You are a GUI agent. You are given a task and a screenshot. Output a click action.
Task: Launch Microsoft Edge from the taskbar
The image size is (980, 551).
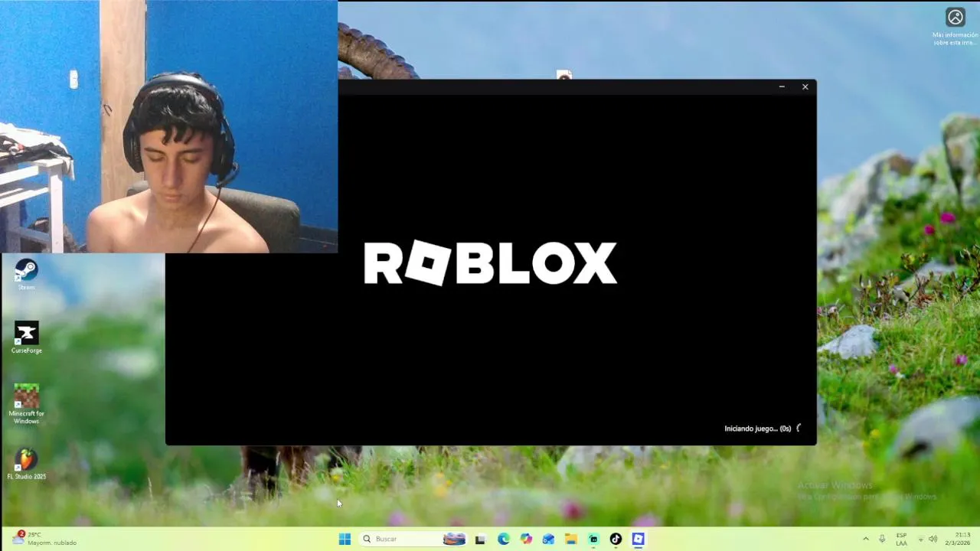point(503,539)
